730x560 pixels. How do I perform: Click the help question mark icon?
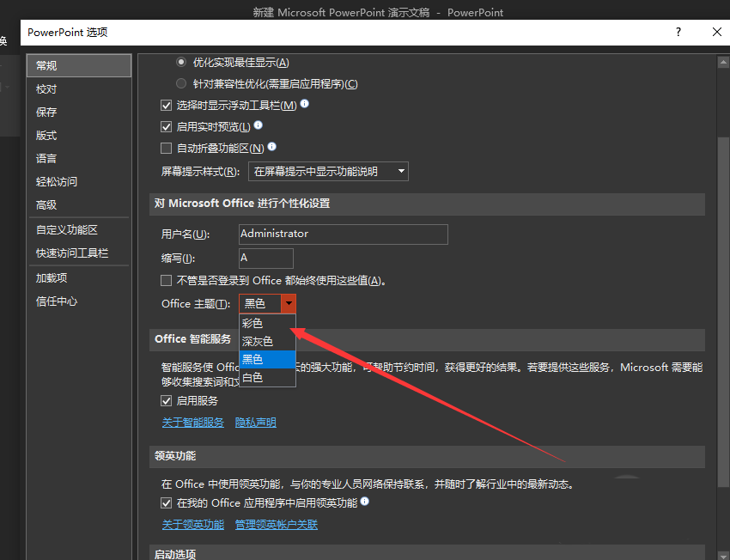(678, 32)
